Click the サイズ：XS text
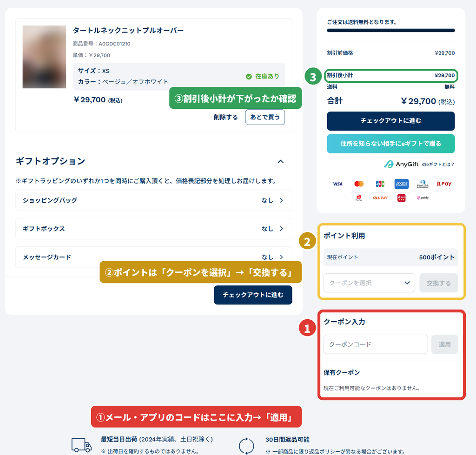The image size is (476, 455). 93,71
